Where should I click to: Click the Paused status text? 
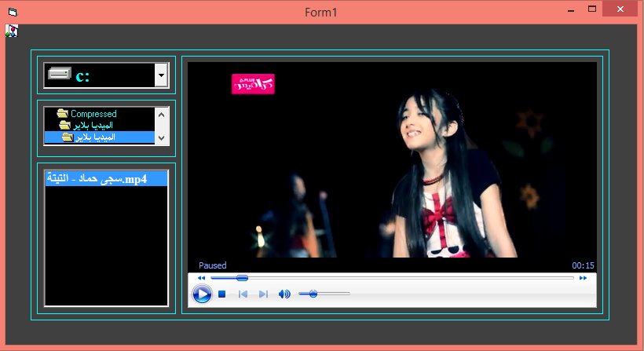[212, 265]
